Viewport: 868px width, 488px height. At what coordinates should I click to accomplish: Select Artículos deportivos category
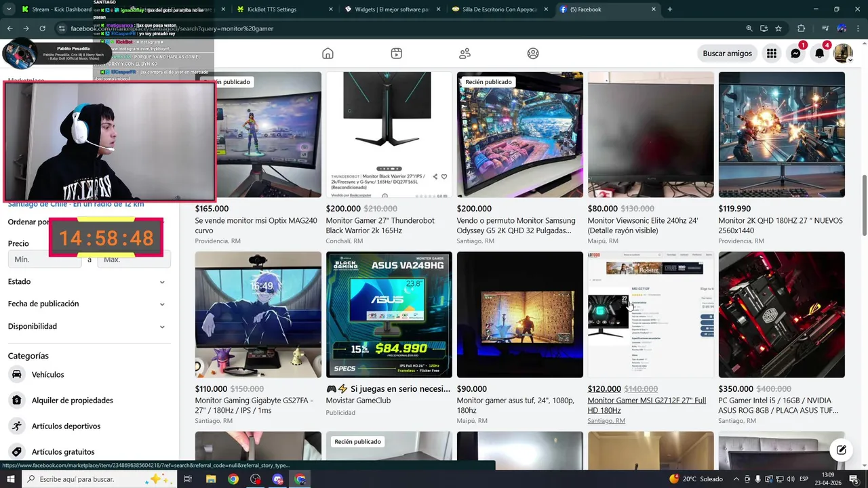(87, 426)
